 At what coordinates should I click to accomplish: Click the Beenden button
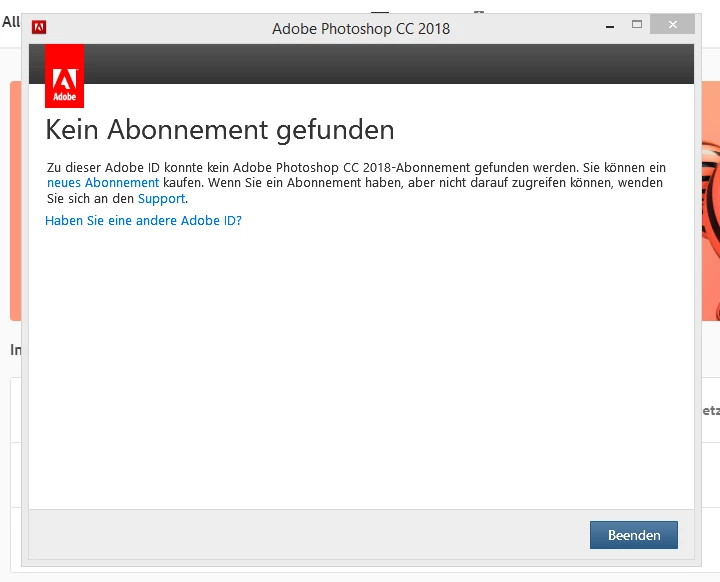point(634,535)
